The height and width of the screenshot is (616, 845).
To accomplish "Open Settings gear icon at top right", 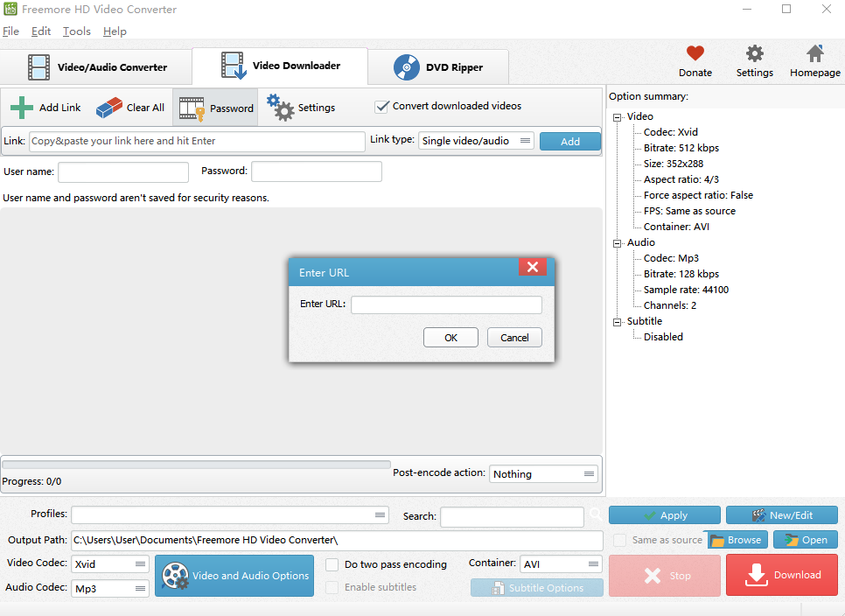I will coord(754,53).
